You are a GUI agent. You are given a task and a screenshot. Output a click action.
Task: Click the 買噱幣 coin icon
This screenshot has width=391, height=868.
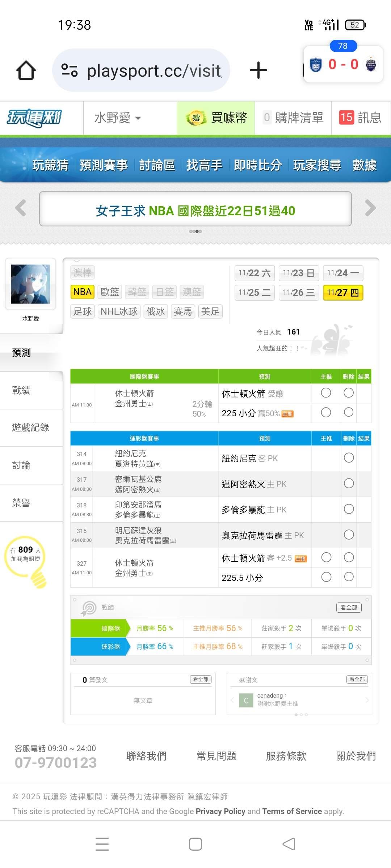pos(196,118)
